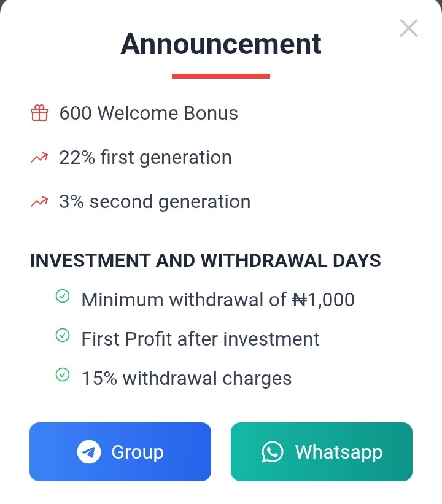Open the Whatsapp button label
The image size is (442, 504).
click(339, 452)
